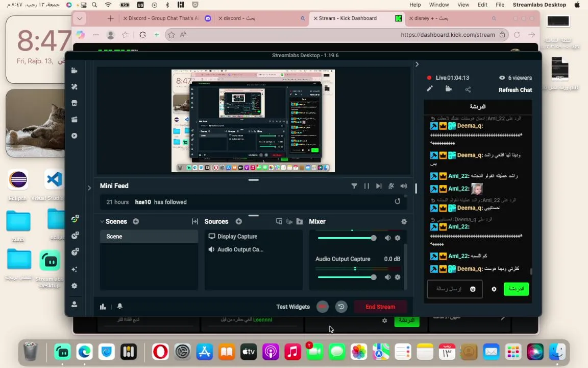Skip the current alert in Mini Feed
Viewport: 588px width, 368px height.
[x=379, y=186]
